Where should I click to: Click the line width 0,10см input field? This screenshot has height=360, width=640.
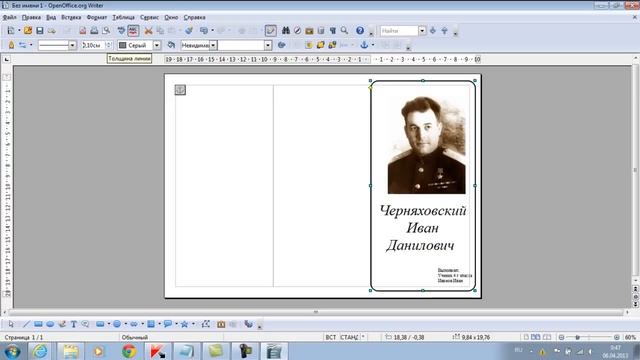(x=93, y=45)
